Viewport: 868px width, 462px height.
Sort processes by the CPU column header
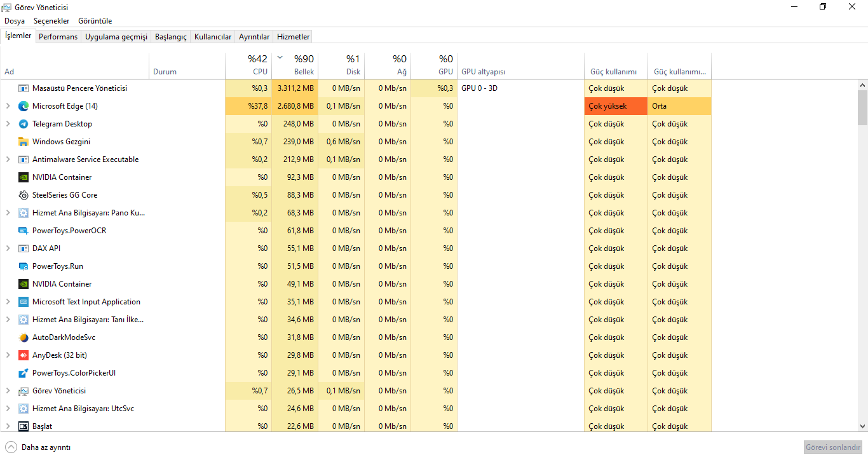click(248, 65)
